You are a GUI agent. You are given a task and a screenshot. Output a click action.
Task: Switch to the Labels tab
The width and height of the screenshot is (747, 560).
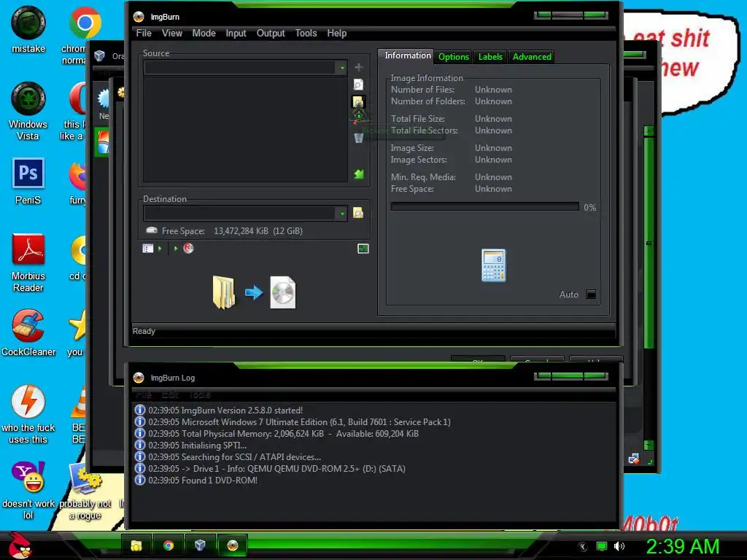pos(490,57)
